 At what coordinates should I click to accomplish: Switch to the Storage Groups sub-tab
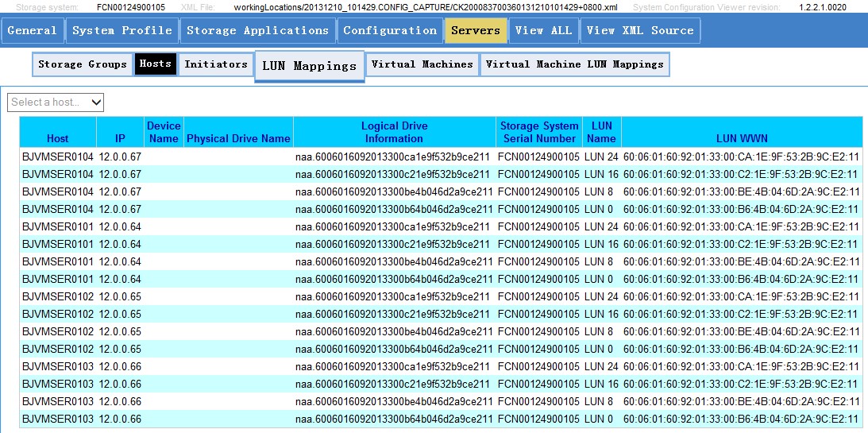83,64
